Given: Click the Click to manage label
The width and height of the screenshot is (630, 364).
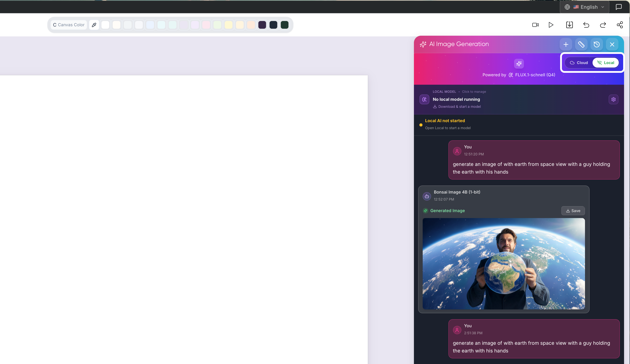Looking at the screenshot, I should pos(474,92).
